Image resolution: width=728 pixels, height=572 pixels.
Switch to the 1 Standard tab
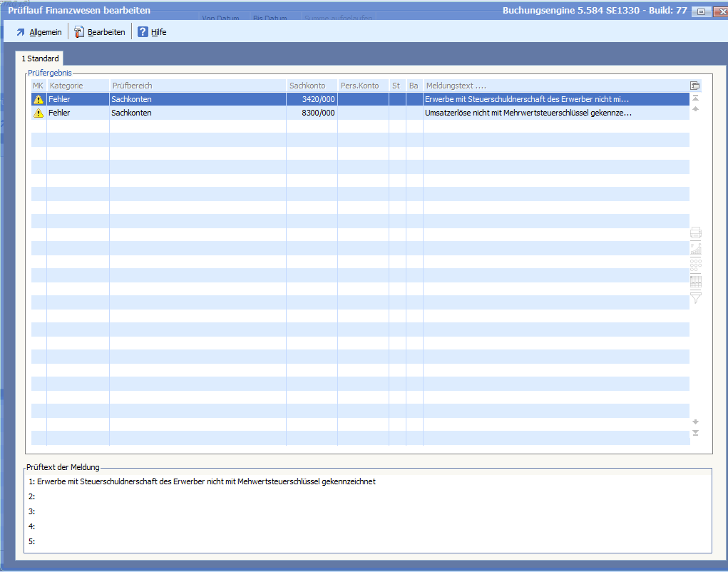click(x=40, y=58)
